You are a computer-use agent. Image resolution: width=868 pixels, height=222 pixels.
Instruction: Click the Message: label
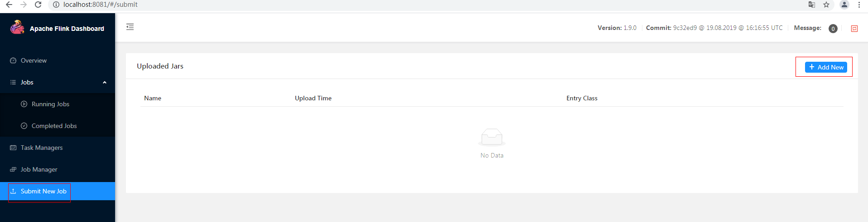click(x=808, y=28)
